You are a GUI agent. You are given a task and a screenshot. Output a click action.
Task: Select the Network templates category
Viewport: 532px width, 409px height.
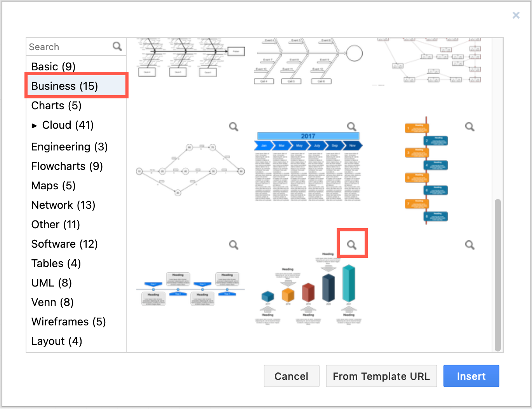[63, 205]
